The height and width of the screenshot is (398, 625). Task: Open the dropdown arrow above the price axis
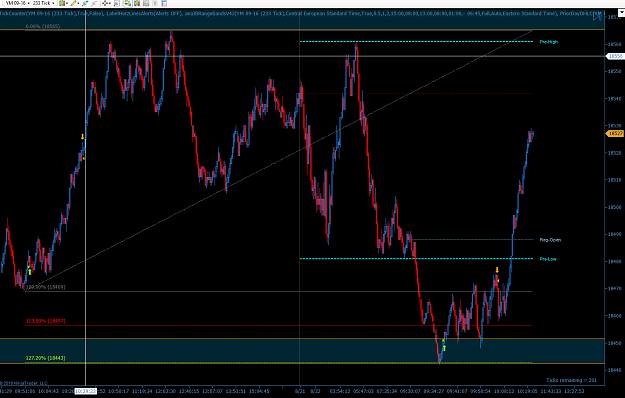tap(621, 14)
